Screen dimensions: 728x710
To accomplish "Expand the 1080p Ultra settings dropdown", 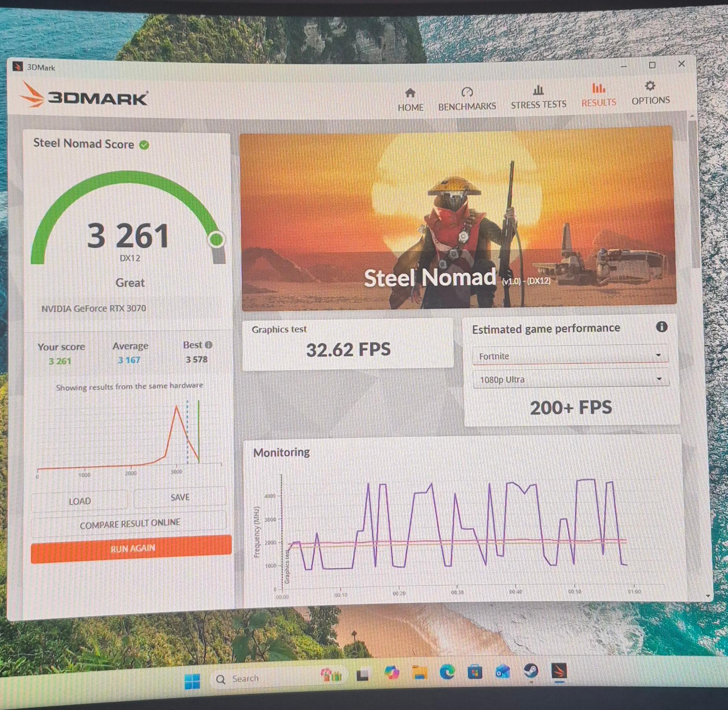I will pyautogui.click(x=570, y=379).
